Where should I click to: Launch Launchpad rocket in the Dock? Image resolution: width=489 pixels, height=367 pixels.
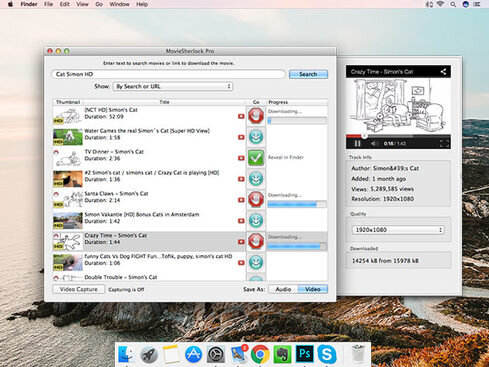pyautogui.click(x=149, y=354)
